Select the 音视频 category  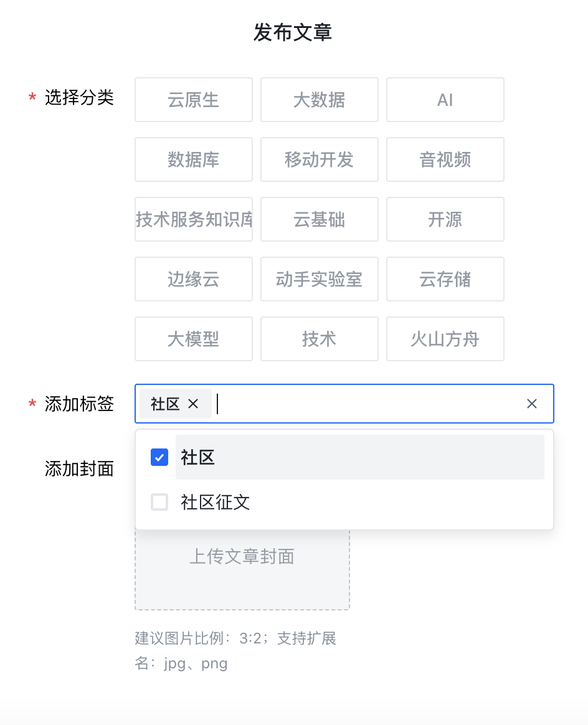pos(445,159)
